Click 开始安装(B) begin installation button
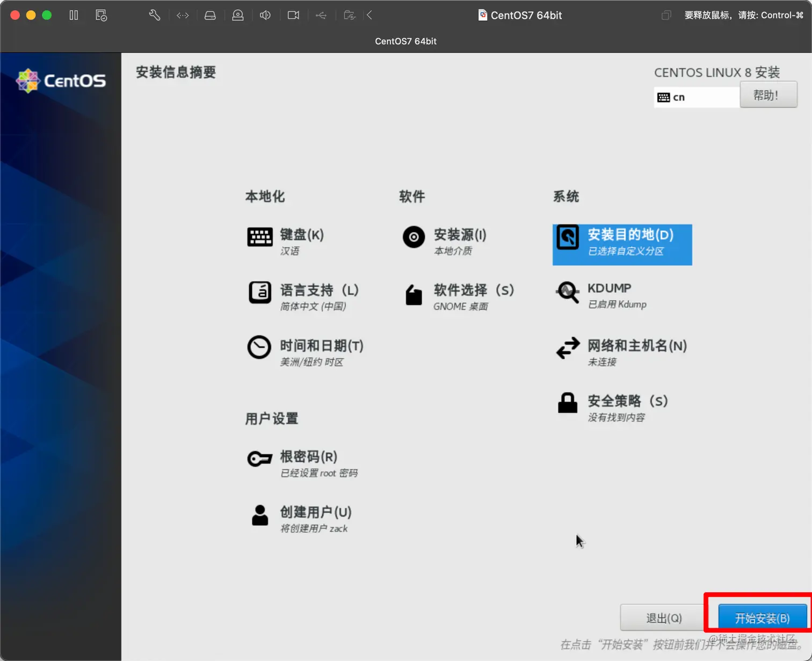This screenshot has height=661, width=812. point(762,618)
